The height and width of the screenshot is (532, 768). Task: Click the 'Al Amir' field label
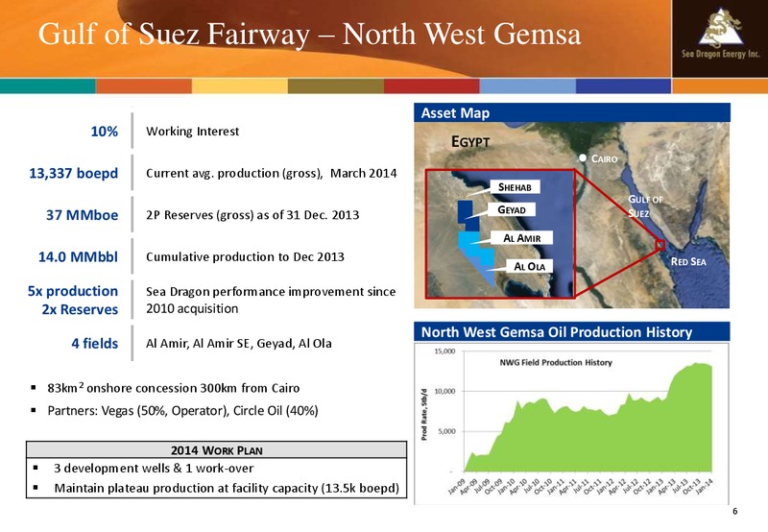coord(522,238)
